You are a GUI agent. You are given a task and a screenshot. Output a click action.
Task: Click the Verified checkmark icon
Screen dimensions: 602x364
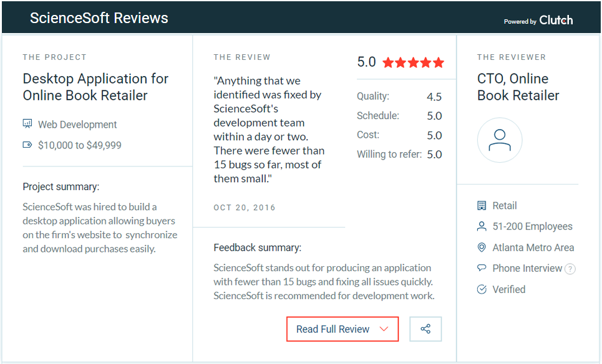coord(482,289)
